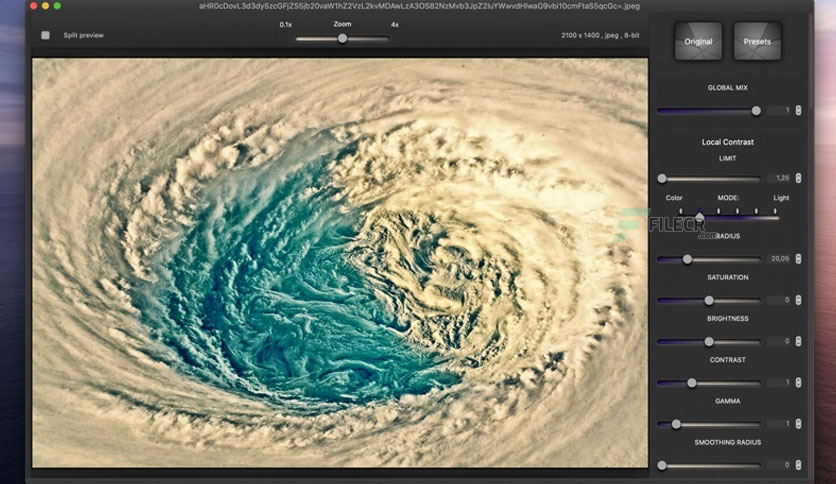Viewport: 836px width, 484px height.
Task: Click the Brightness slider handle
Action: point(709,342)
